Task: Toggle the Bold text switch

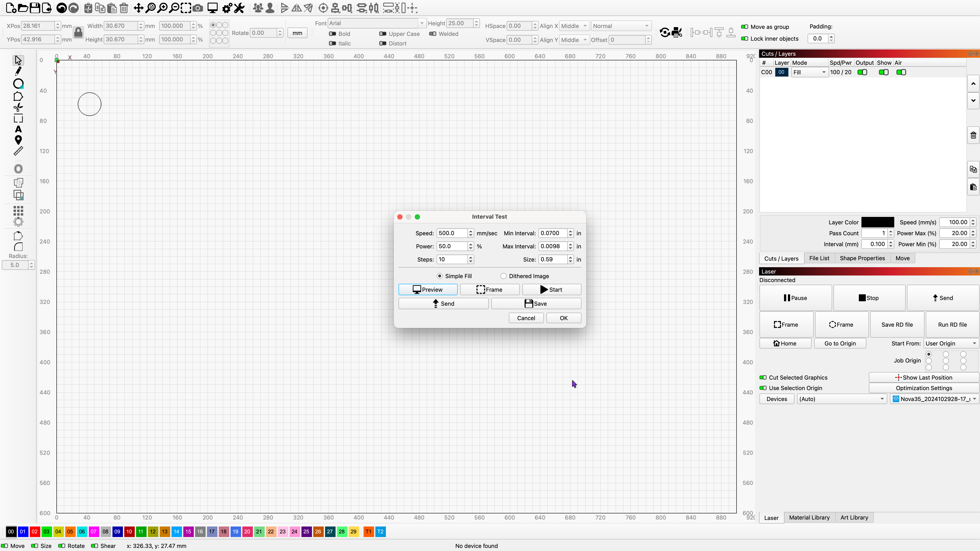Action: (x=332, y=34)
